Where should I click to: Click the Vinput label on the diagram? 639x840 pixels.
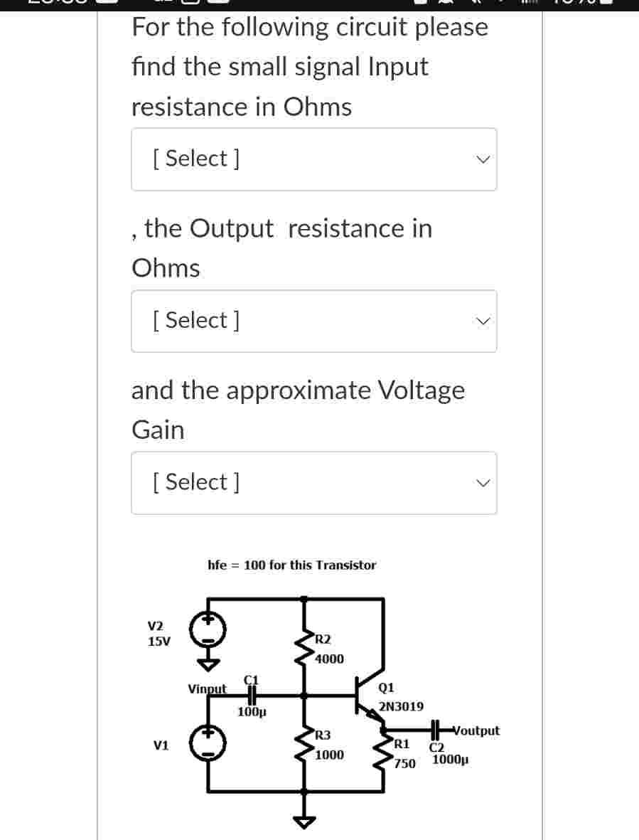206,689
